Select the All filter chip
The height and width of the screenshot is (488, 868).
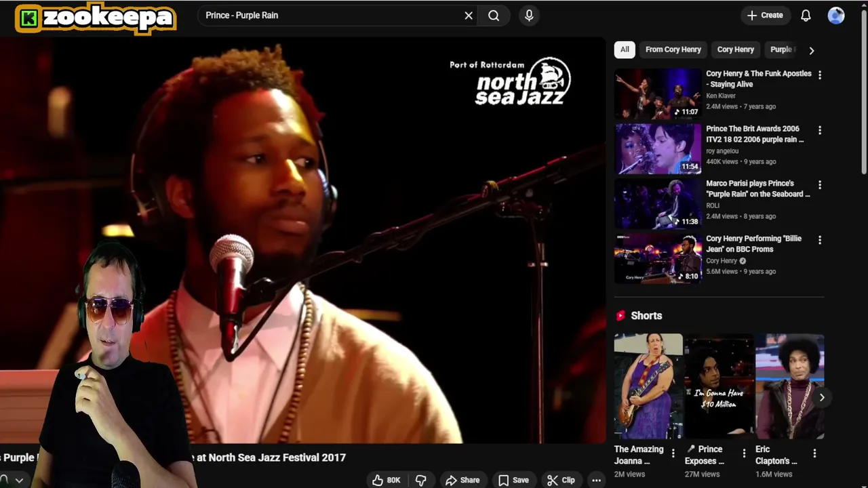point(625,49)
